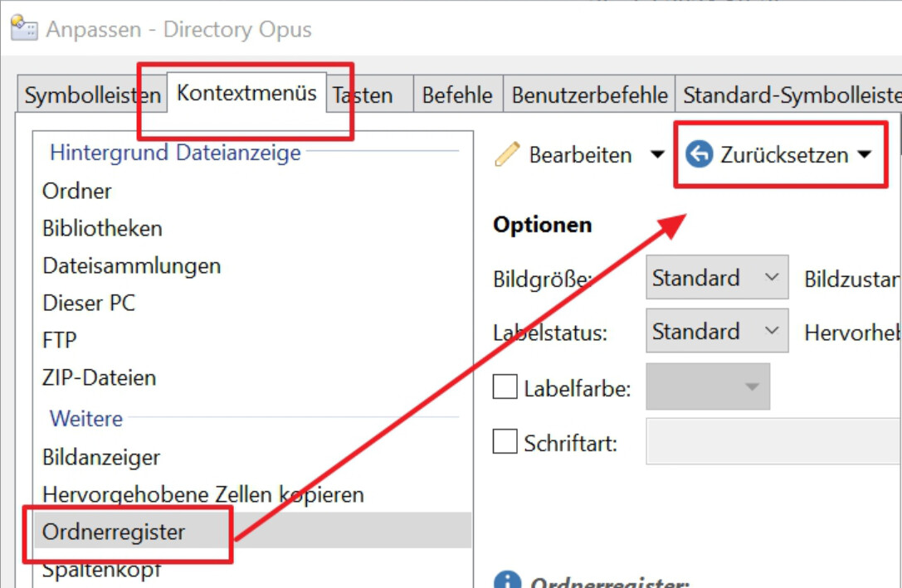
Task: Switch to the Kontextmenüs tab
Action: click(246, 93)
